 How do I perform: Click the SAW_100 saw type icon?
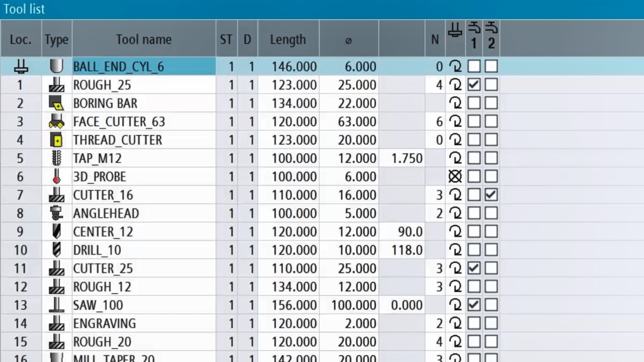point(57,305)
